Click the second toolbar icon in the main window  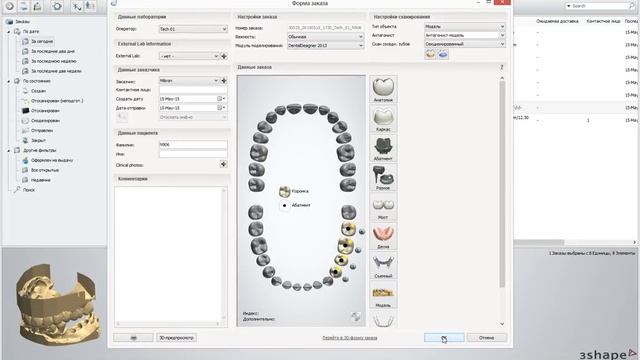coord(24,6)
